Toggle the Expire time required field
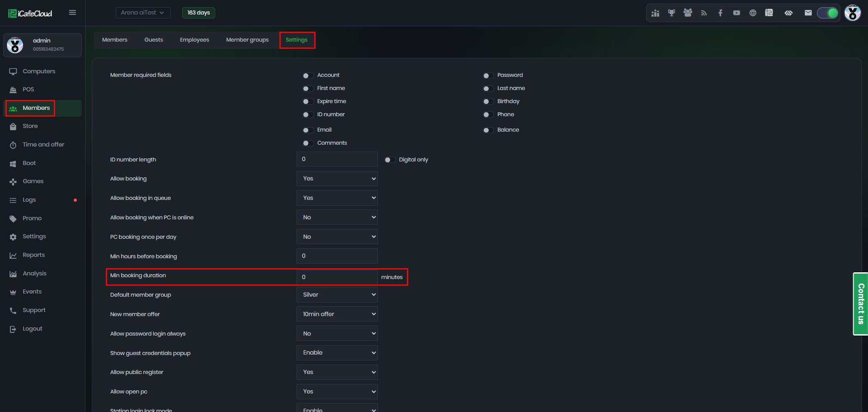 308,102
